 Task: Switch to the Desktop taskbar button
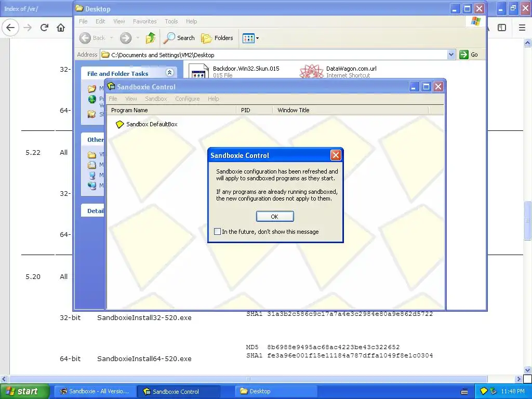[276, 391]
